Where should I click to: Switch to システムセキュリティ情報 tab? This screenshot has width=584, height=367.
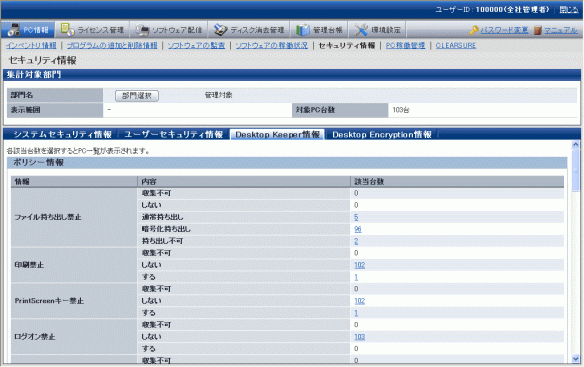[x=63, y=135]
